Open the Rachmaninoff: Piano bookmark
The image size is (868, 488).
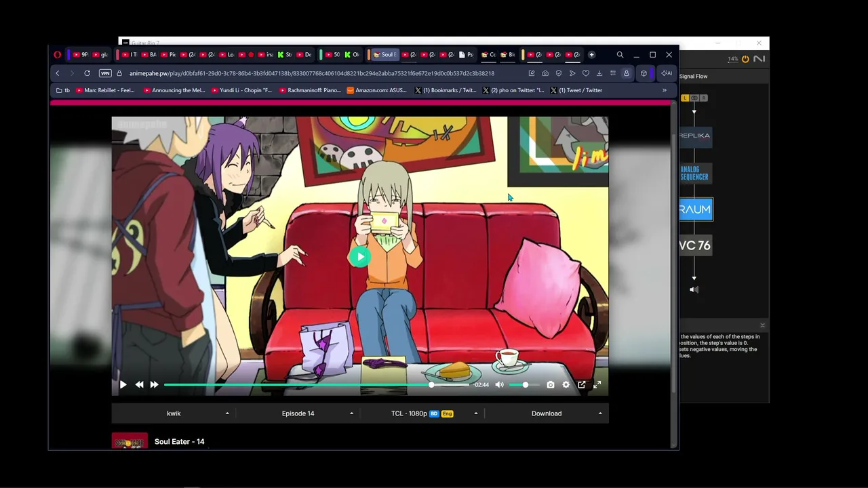[310, 90]
